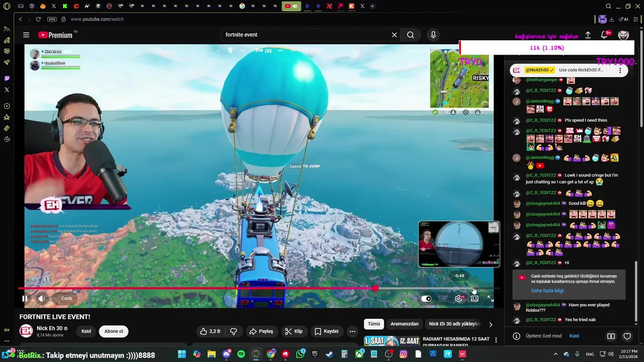Toggle the autoplay switch
The height and width of the screenshot is (362, 644).
427,299
